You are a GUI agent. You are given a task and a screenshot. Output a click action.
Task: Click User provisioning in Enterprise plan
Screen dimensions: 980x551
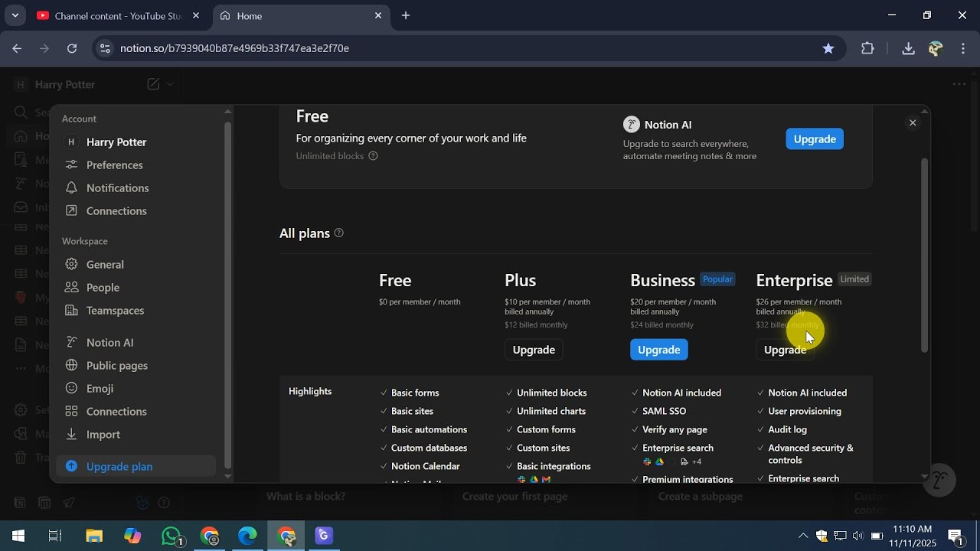[x=805, y=412]
